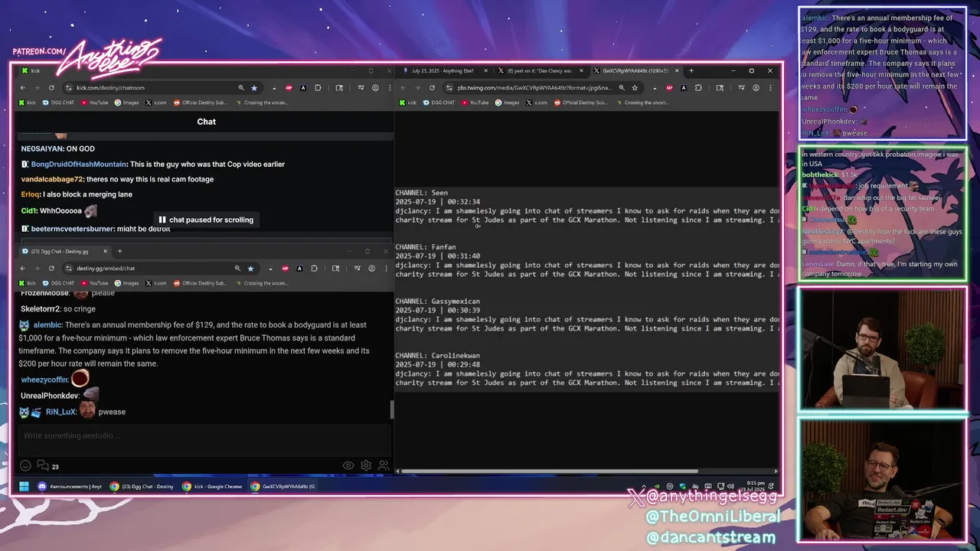Show DGG chat user list

[x=384, y=465]
